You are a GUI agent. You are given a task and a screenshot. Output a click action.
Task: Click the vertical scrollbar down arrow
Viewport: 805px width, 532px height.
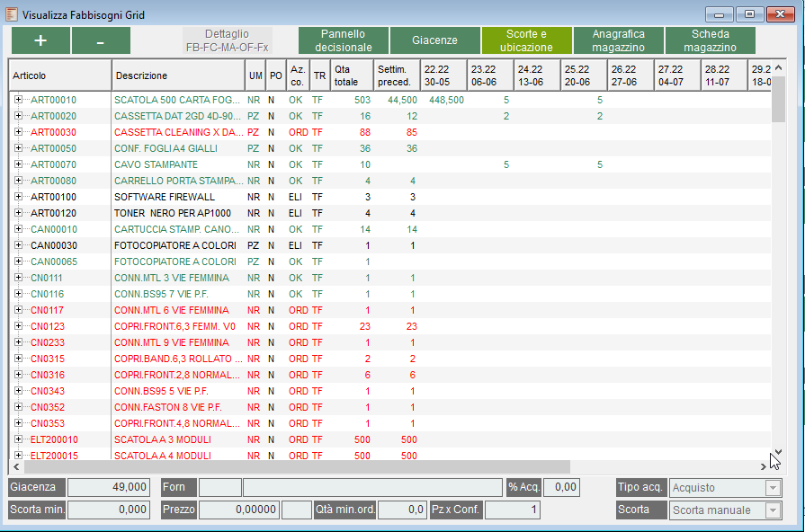(x=779, y=453)
